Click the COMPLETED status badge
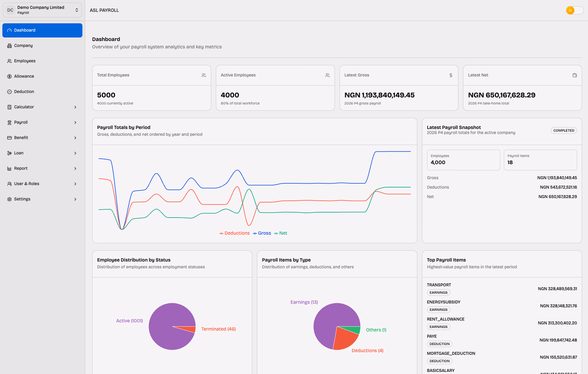The width and height of the screenshot is (588, 374). [563, 130]
